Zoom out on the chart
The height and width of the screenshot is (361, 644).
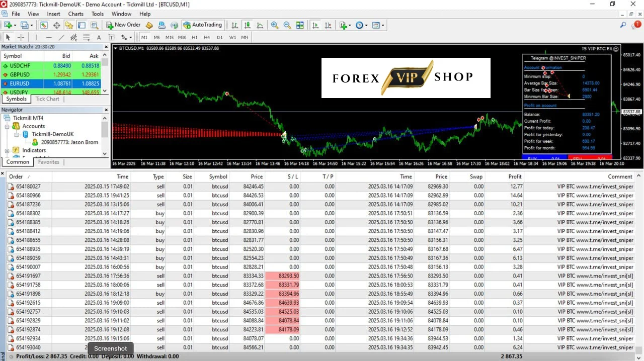point(287,25)
